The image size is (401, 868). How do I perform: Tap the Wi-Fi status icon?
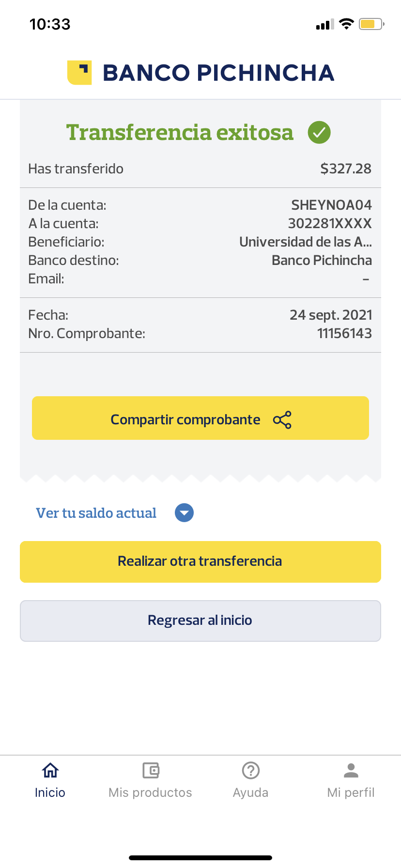[x=346, y=24]
